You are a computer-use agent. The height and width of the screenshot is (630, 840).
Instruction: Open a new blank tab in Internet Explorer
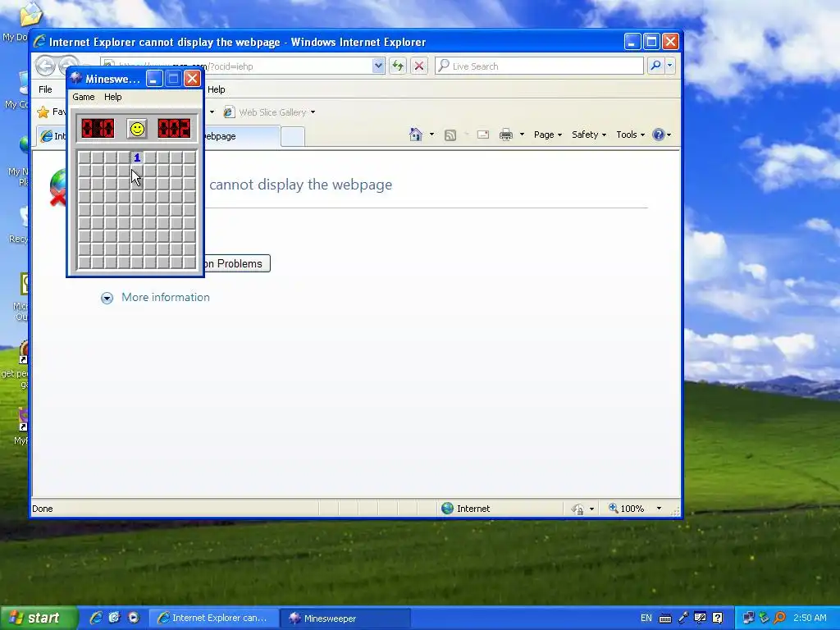click(x=293, y=137)
